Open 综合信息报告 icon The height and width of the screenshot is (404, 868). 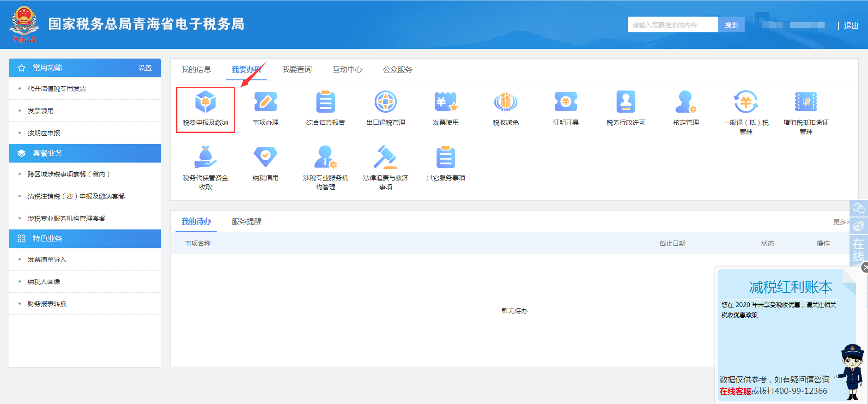point(326,102)
